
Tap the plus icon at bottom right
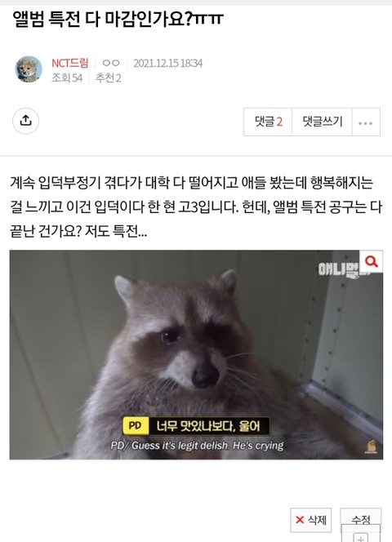pos(360,537)
